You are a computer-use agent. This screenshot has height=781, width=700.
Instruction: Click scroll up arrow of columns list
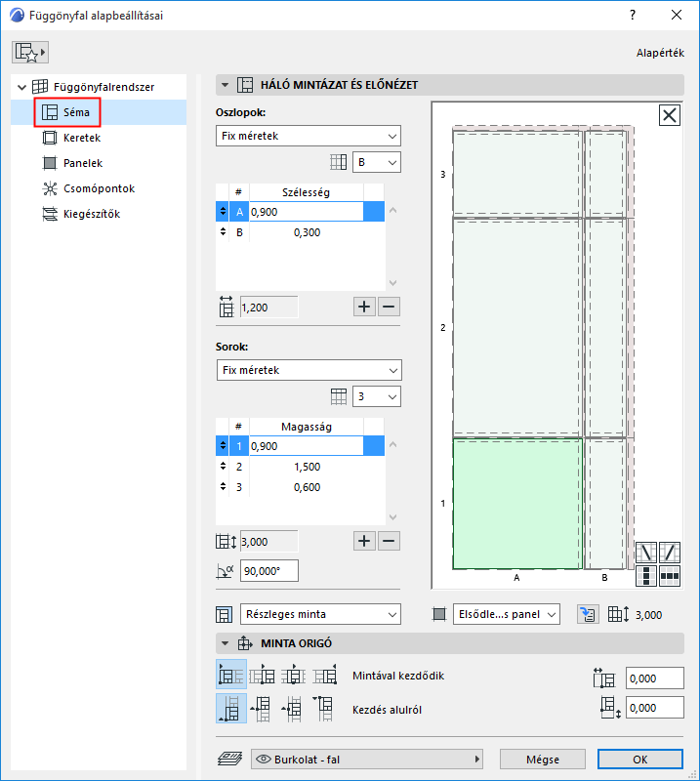392,210
